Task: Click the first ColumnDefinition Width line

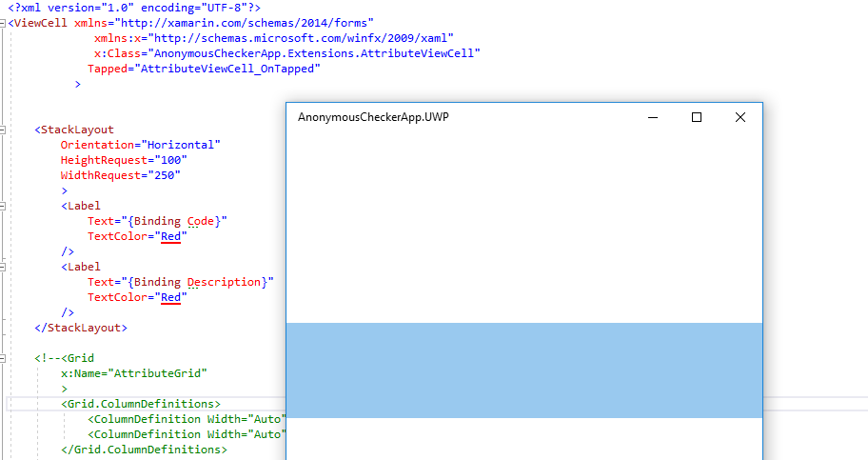Action: coord(187,419)
